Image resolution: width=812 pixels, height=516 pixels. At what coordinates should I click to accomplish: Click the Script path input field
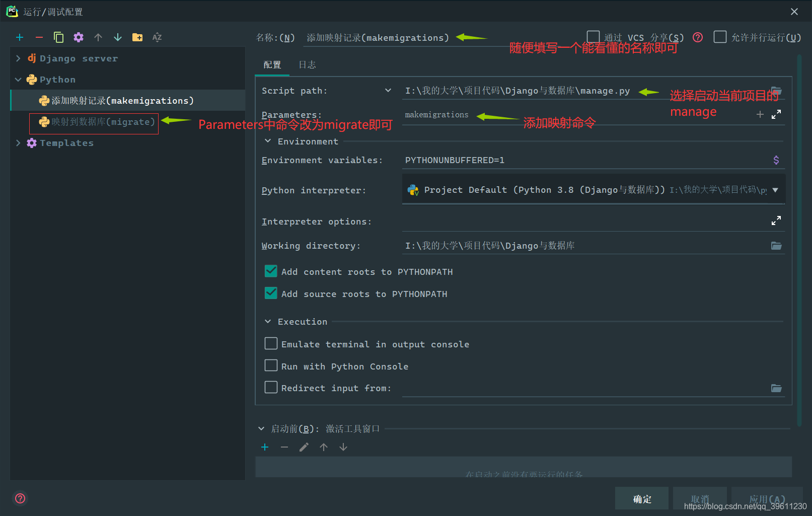586,91
